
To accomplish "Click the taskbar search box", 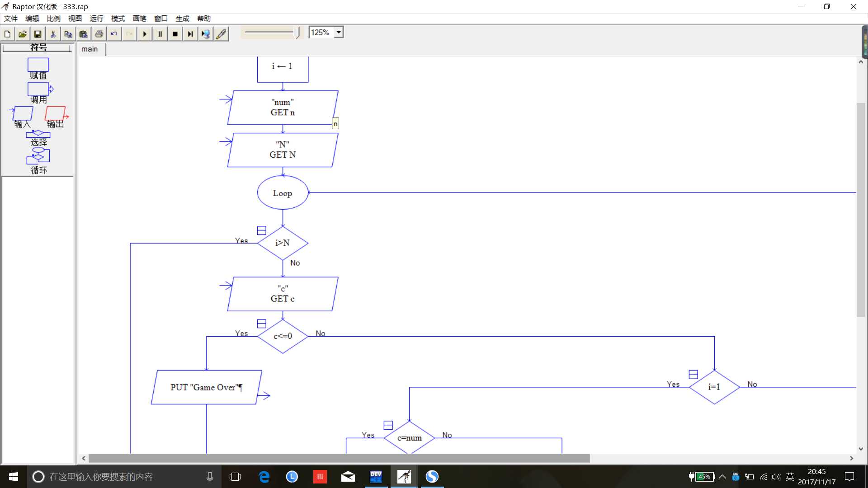I will [x=124, y=477].
